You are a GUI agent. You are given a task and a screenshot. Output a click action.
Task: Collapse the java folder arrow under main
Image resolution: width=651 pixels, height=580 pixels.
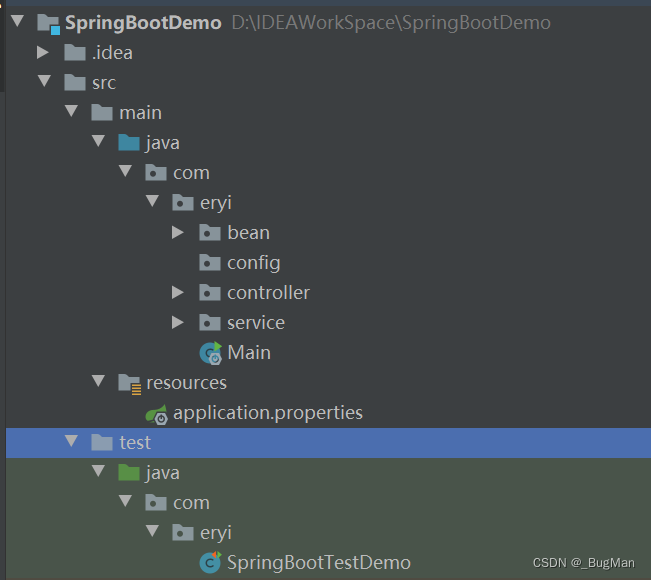(98, 141)
